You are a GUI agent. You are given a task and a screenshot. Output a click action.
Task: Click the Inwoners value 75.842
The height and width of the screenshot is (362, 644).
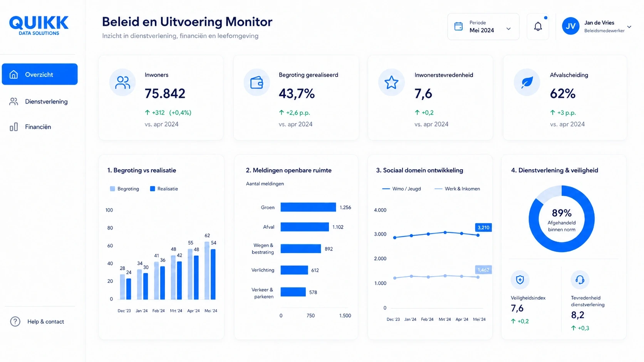point(165,93)
